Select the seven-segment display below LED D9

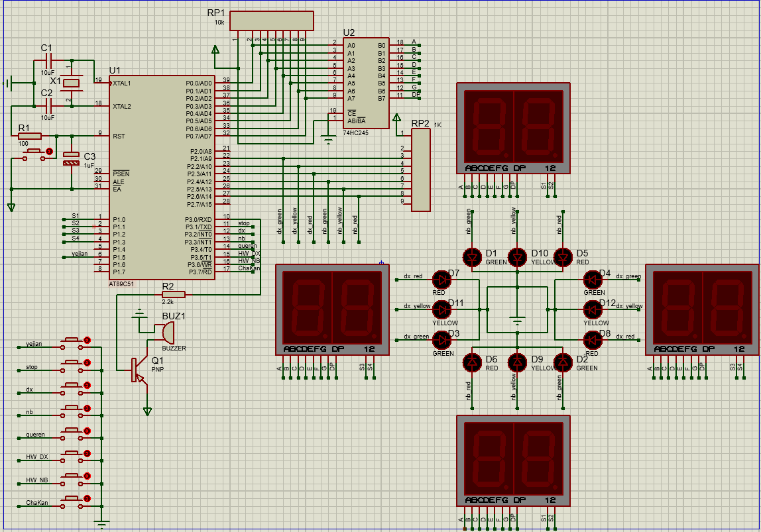(514, 460)
